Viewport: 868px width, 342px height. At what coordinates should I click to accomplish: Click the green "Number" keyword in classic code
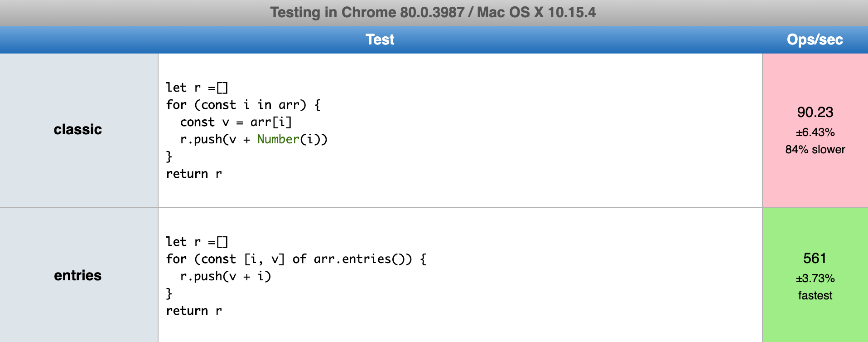[x=278, y=139]
